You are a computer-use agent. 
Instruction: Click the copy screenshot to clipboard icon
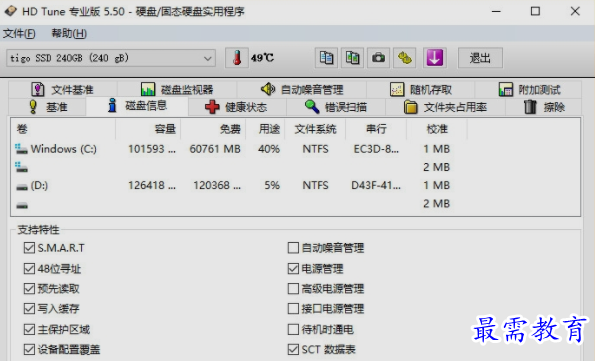click(x=352, y=58)
